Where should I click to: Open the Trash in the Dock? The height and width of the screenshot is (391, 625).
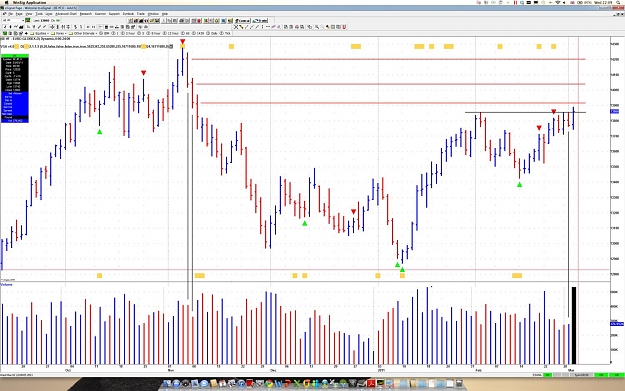pos(459,383)
